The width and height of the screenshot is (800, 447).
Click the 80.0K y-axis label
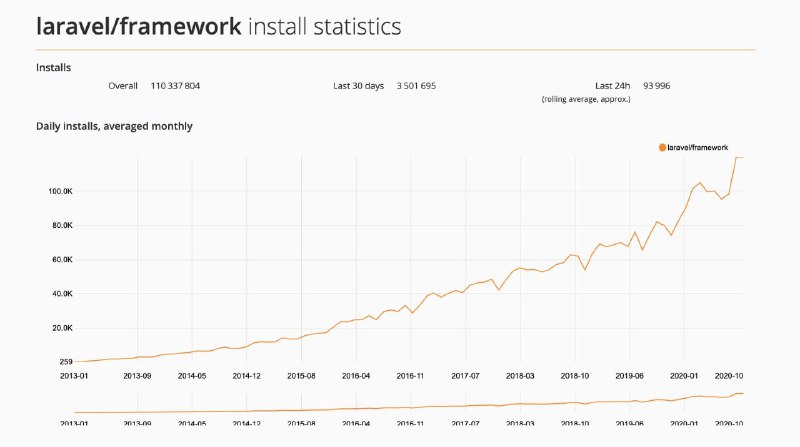click(62, 225)
